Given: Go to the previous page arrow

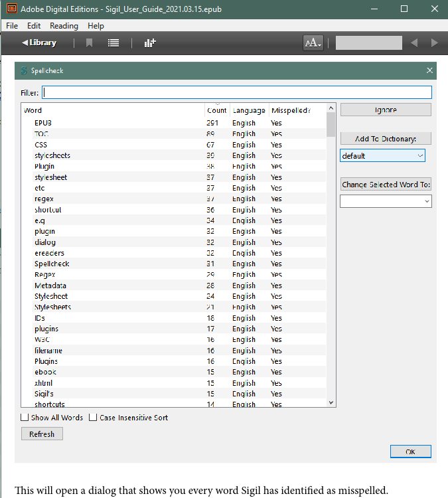Looking at the screenshot, I should pos(414,42).
